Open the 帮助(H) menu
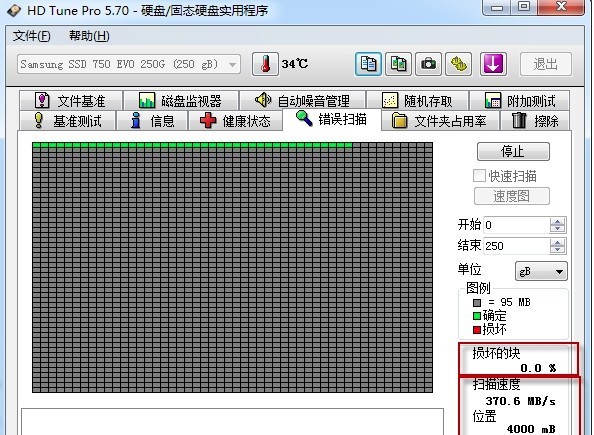Viewport: 594px width, 435px height. click(89, 36)
